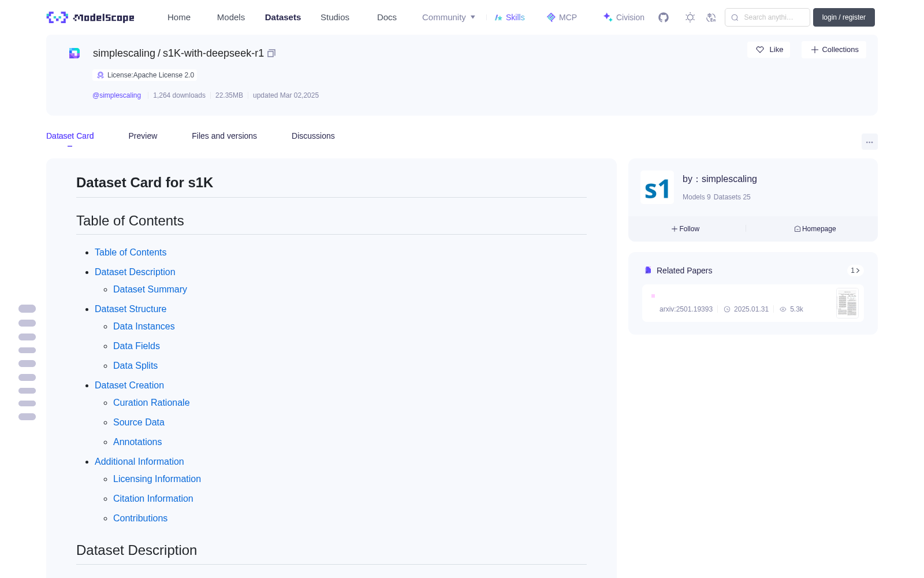
Task: Open the simplescaling Homepage
Action: (x=815, y=229)
